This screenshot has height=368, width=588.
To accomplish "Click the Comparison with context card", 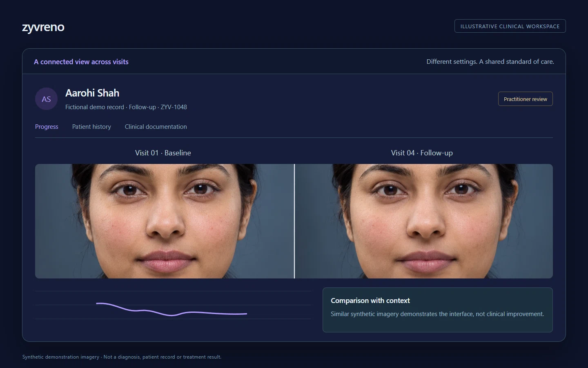I will pos(437,310).
